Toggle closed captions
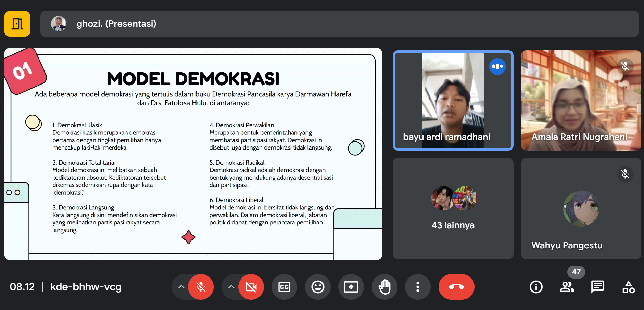This screenshot has height=310, width=644. pyautogui.click(x=284, y=287)
